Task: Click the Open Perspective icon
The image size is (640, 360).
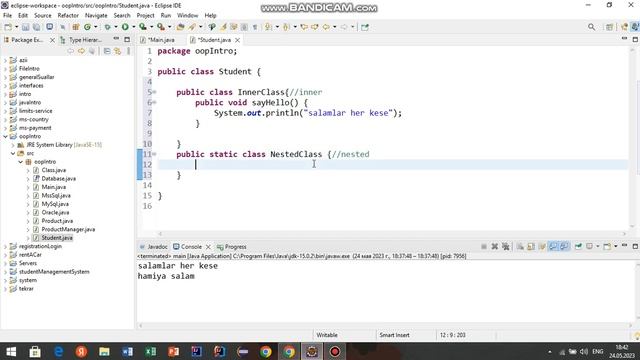Action: pyautogui.click(x=609, y=27)
